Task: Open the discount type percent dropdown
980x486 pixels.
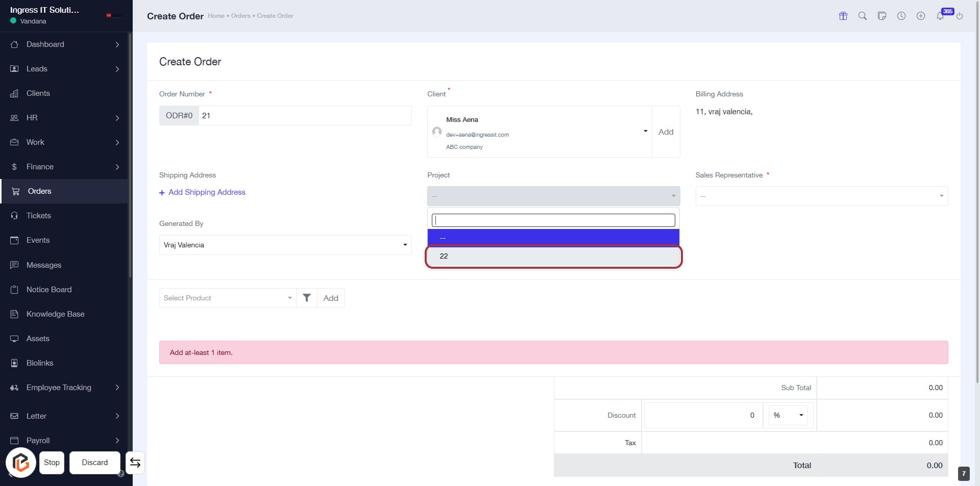Action: (x=788, y=415)
